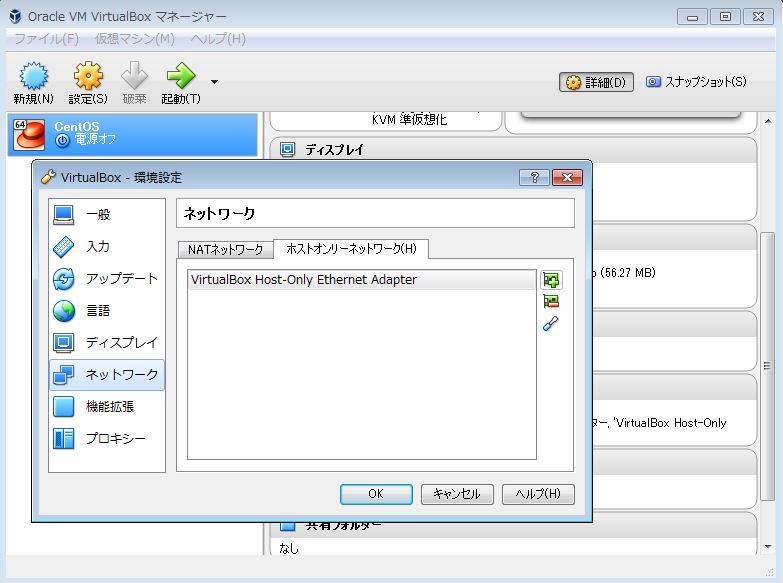
Task: Click the New (新規) VM toolbar icon
Action: pyautogui.click(x=33, y=76)
